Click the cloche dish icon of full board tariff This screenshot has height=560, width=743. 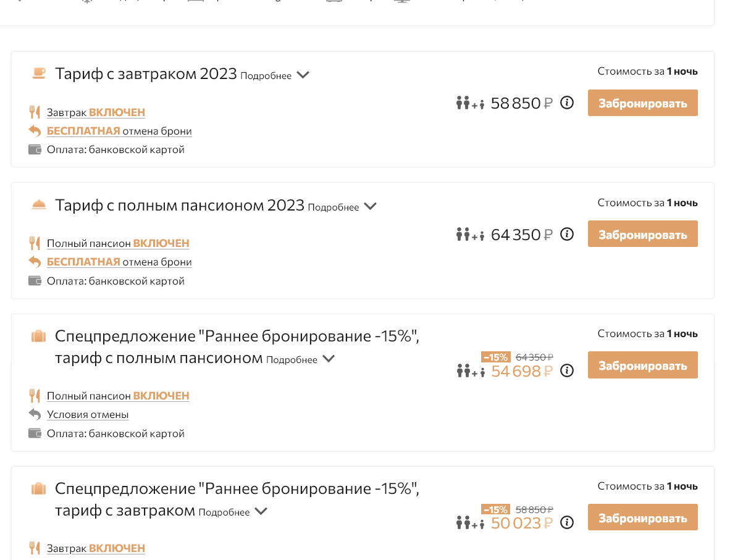39,206
